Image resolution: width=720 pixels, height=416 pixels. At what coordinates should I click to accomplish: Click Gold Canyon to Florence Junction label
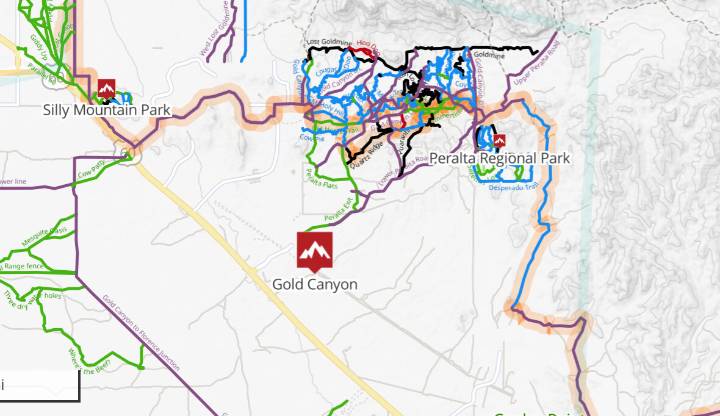coord(141,333)
